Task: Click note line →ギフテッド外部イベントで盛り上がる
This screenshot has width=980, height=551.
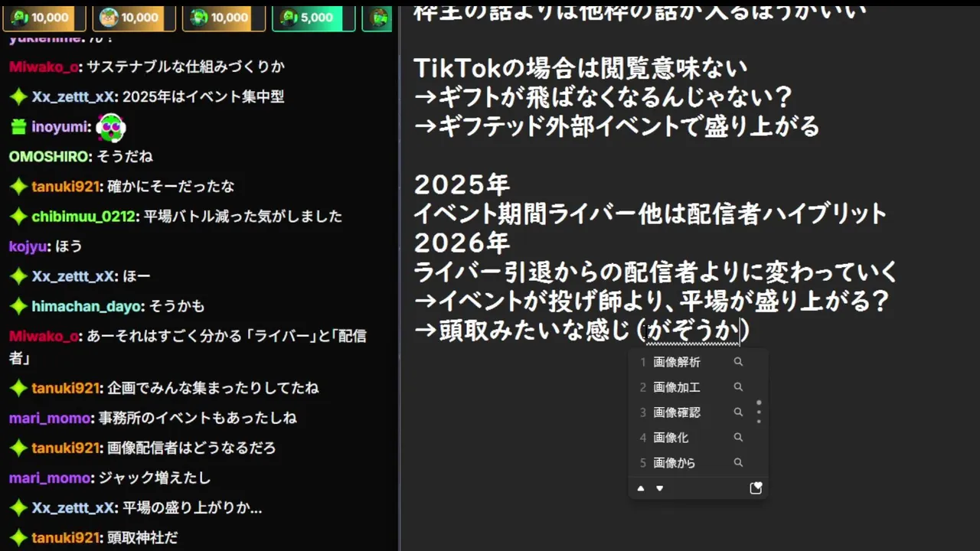Action: click(617, 126)
